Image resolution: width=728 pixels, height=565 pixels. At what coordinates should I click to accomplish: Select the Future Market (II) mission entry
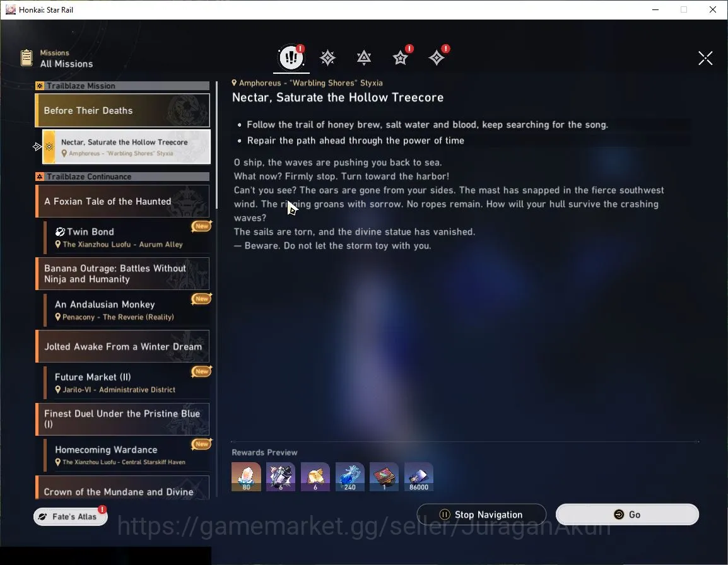127,383
